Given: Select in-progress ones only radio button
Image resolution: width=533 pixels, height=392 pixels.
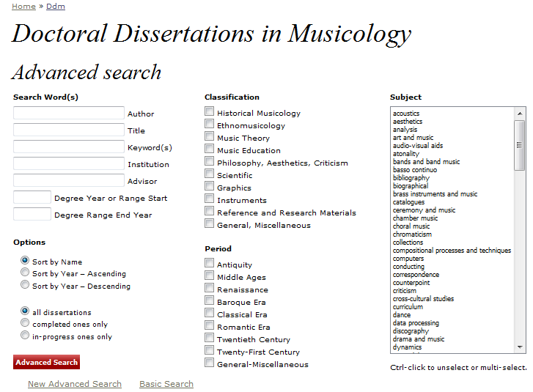Looking at the screenshot, I should (x=25, y=336).
